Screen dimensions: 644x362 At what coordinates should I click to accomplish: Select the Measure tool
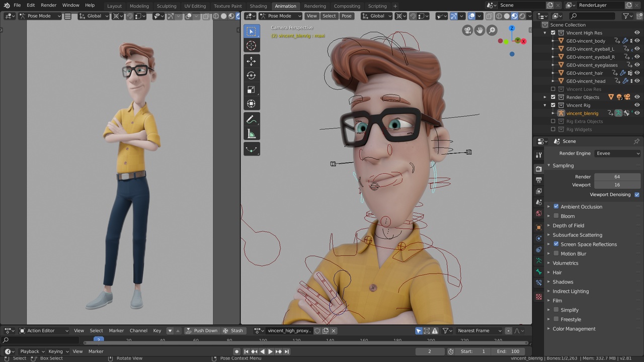click(252, 133)
